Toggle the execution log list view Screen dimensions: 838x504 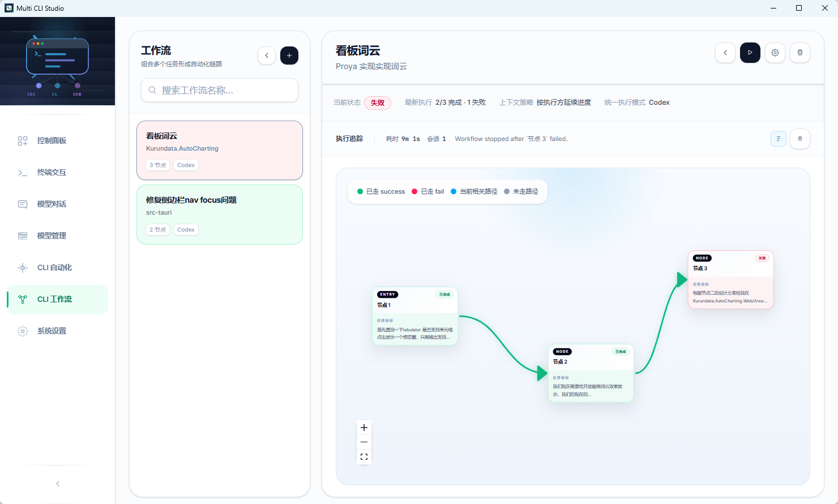pyautogui.click(x=779, y=139)
